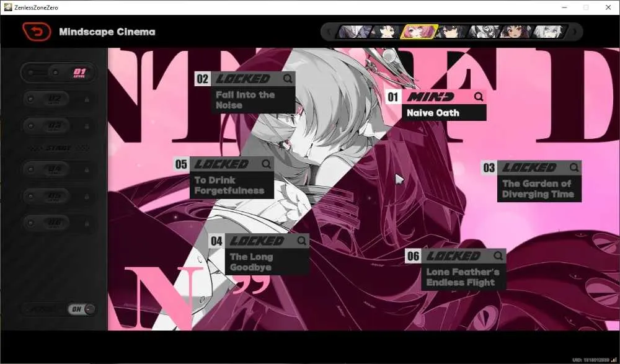Open the Naive Oath mindscape entry
This screenshot has width=620, height=364.
coord(436,105)
